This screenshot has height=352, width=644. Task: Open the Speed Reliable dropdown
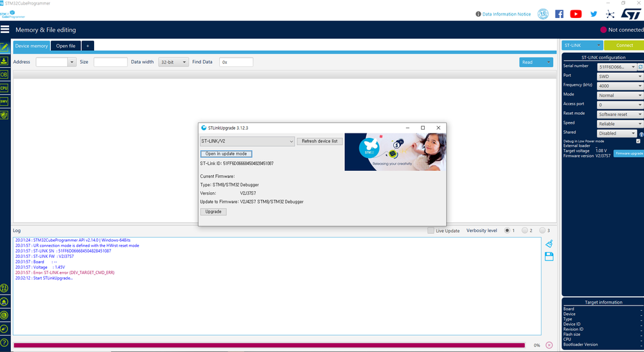[x=620, y=124]
